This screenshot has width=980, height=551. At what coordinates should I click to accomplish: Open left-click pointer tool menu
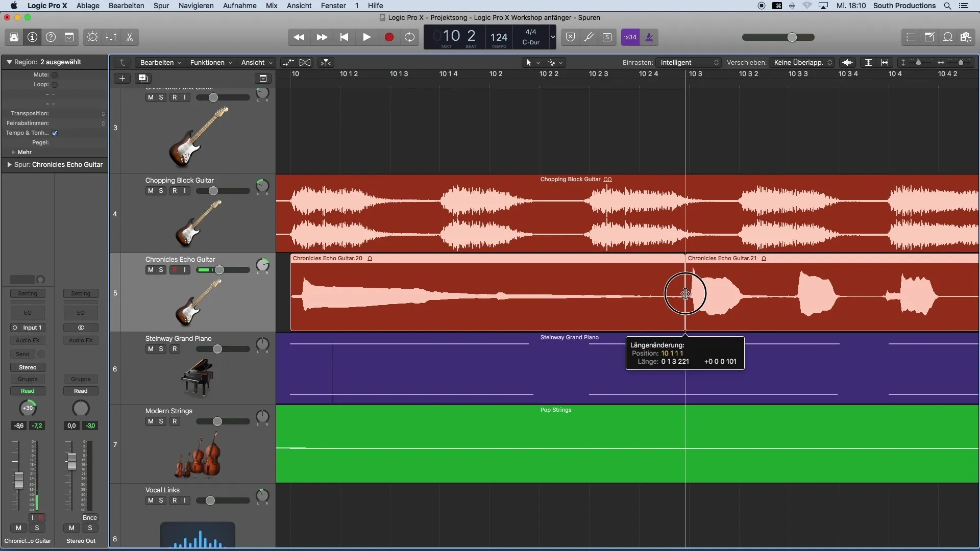pos(533,62)
